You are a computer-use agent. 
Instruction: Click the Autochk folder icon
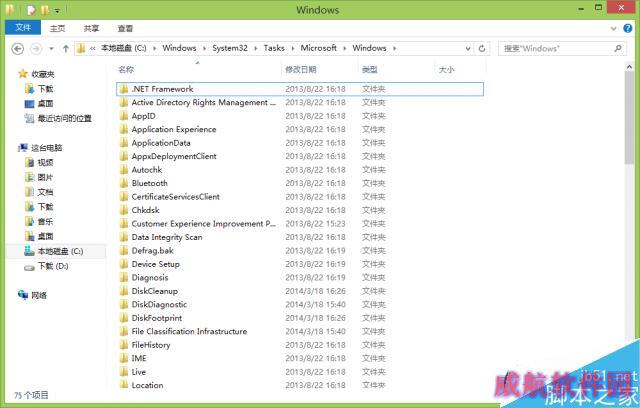click(124, 169)
